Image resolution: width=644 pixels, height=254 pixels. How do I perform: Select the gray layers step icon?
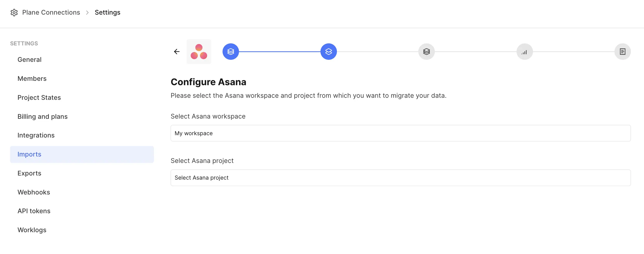[427, 52]
